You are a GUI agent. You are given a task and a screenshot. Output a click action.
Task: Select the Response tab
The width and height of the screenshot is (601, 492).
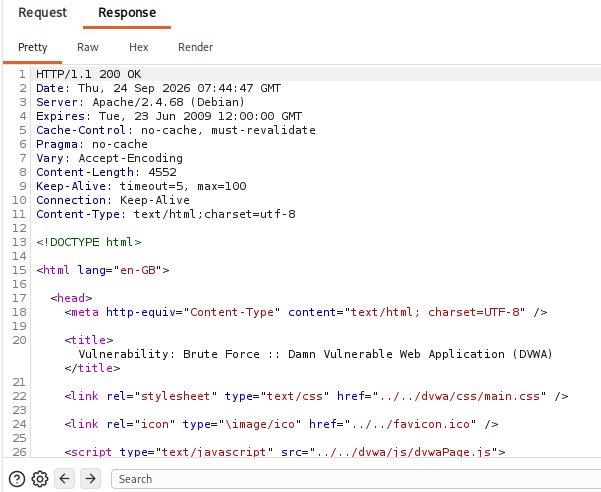pos(127,13)
